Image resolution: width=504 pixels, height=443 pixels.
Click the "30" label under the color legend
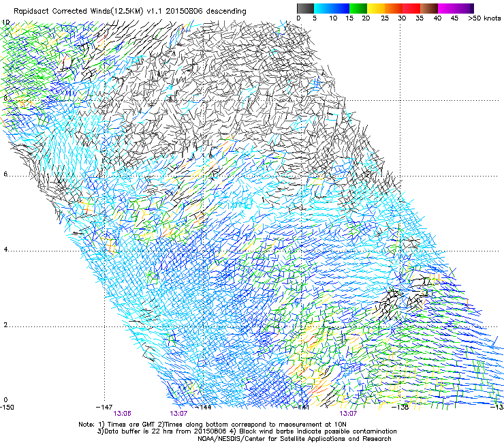(402, 18)
